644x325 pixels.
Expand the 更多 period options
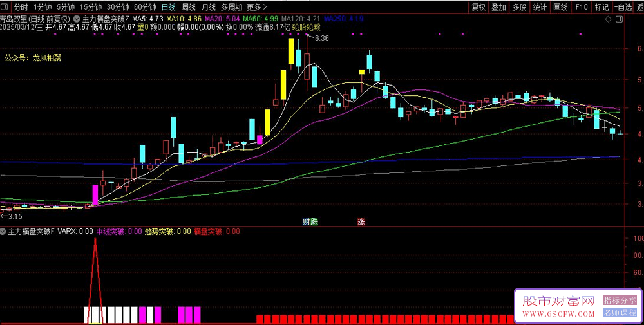pyautogui.click(x=257, y=7)
